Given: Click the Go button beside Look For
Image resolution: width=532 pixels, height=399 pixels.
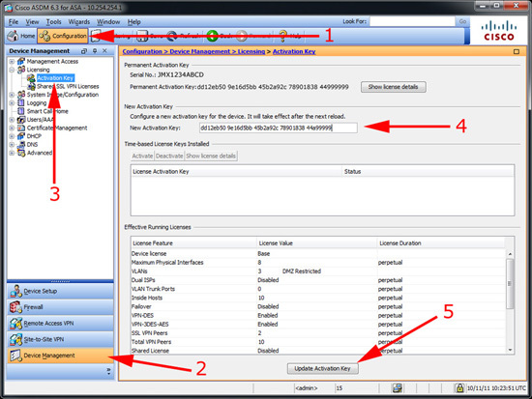Looking at the screenshot, I should click(x=462, y=21).
